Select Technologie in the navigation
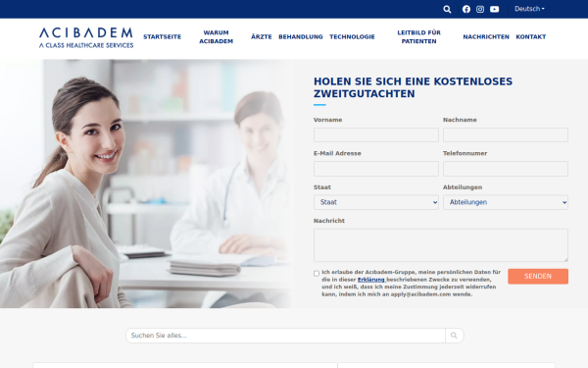 352,37
